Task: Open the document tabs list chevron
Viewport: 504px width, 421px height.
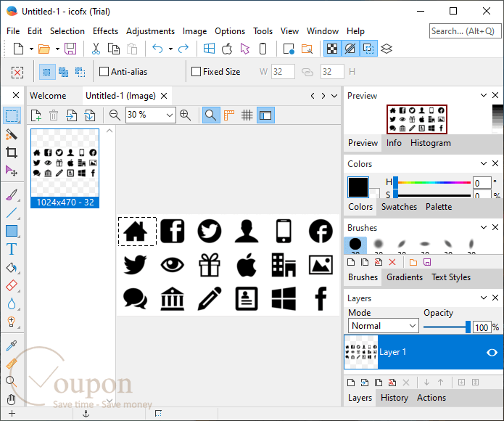Action: [334, 96]
